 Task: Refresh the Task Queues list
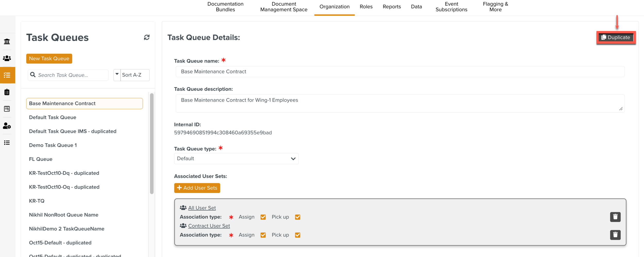(x=147, y=37)
